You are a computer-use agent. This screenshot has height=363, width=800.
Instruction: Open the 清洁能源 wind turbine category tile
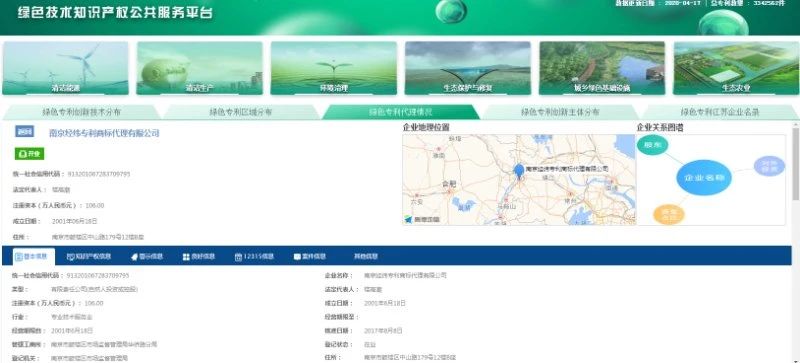(65, 68)
